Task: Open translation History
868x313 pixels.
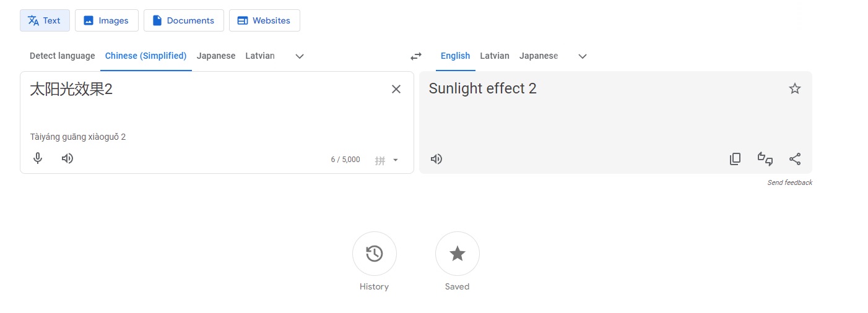Action: point(375,254)
